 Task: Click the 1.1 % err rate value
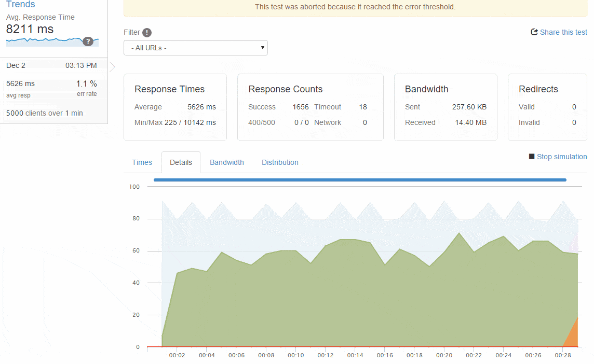click(86, 83)
